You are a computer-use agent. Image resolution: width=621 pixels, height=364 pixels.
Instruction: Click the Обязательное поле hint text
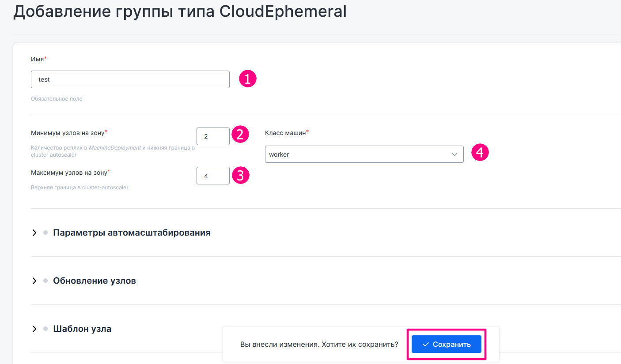[x=57, y=99]
